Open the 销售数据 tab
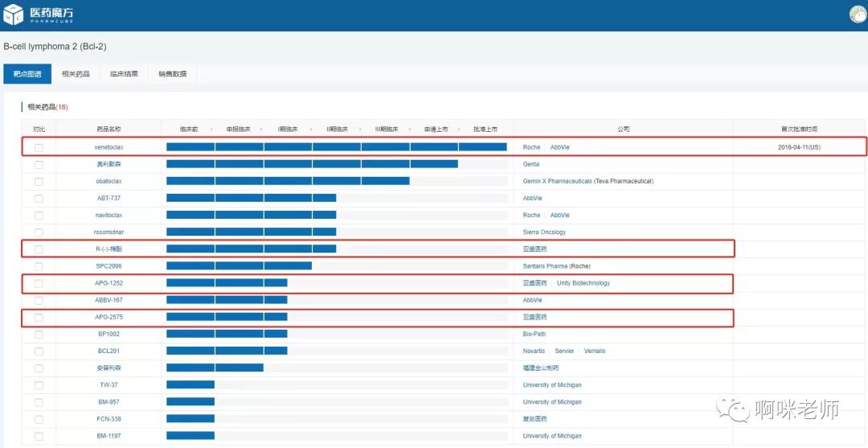868x448 pixels. coord(172,74)
